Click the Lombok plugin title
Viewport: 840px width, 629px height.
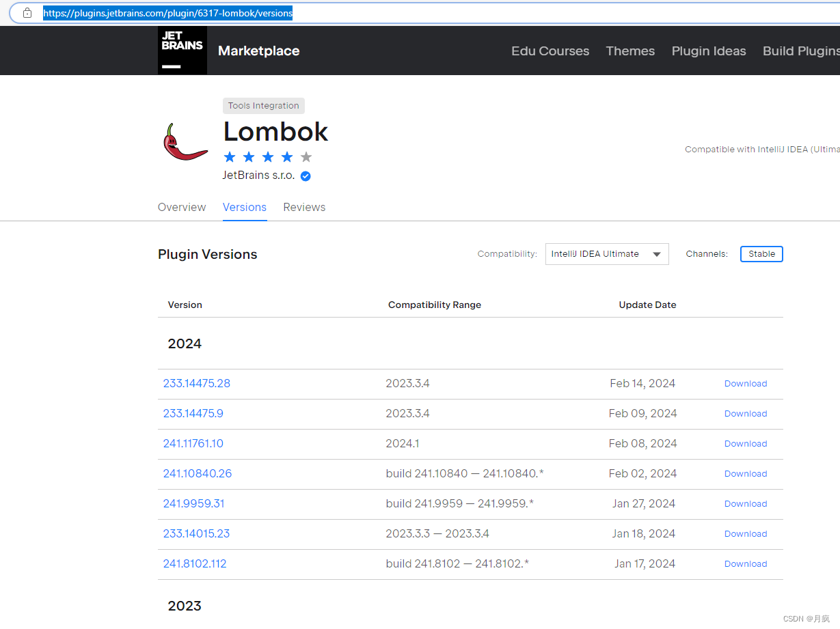click(x=276, y=132)
